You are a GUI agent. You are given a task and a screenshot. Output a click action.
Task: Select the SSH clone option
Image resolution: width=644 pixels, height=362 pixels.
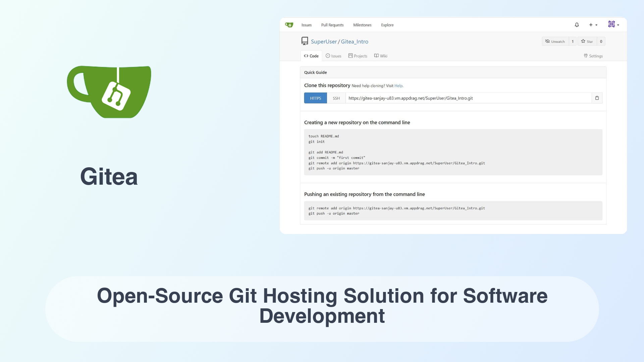(336, 98)
